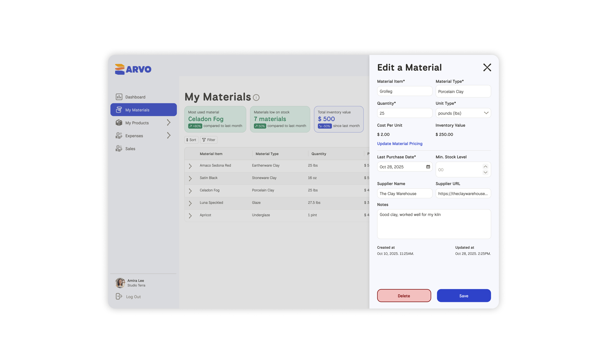Go to the Sales section
This screenshot has width=607, height=364.
click(130, 149)
